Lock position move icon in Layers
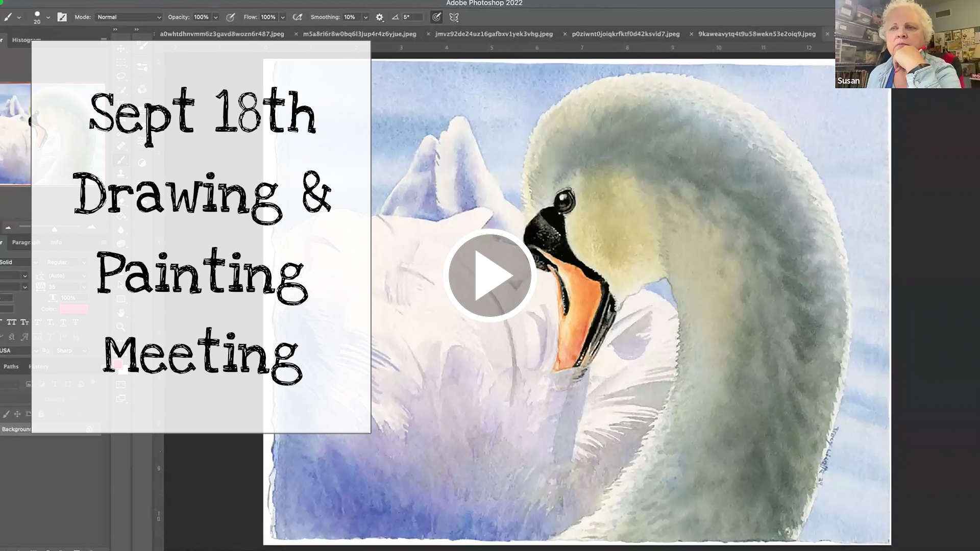This screenshot has height=551, width=980. pos(17,414)
